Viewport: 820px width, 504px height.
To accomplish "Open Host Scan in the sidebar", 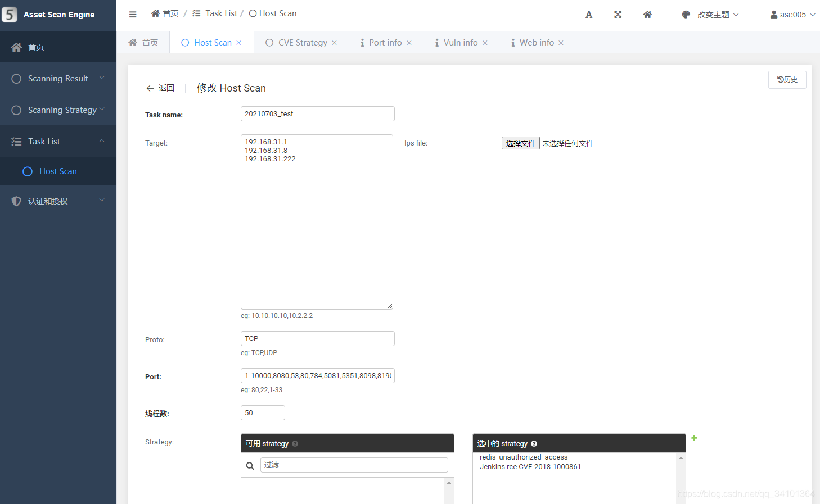I will 58,171.
